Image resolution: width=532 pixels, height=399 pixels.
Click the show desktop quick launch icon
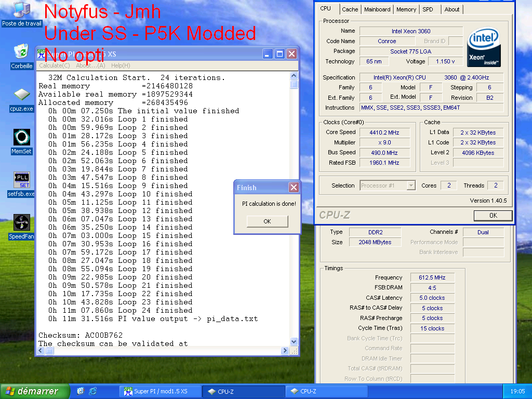pyautogui.click(x=81, y=391)
